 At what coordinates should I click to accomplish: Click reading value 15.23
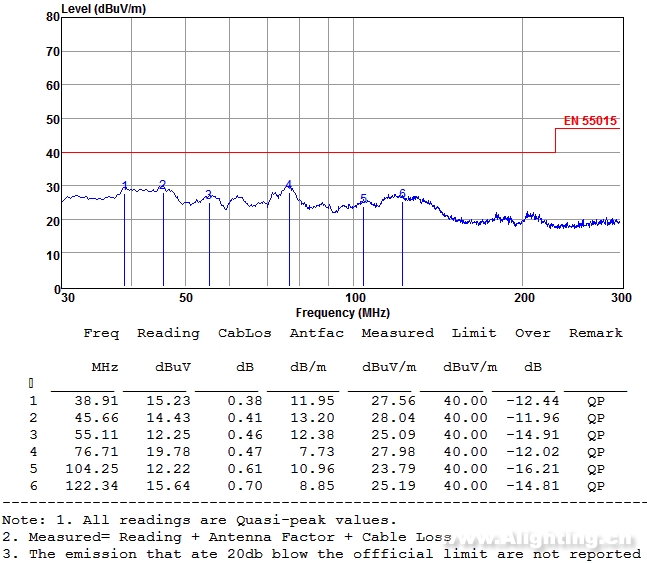point(168,401)
